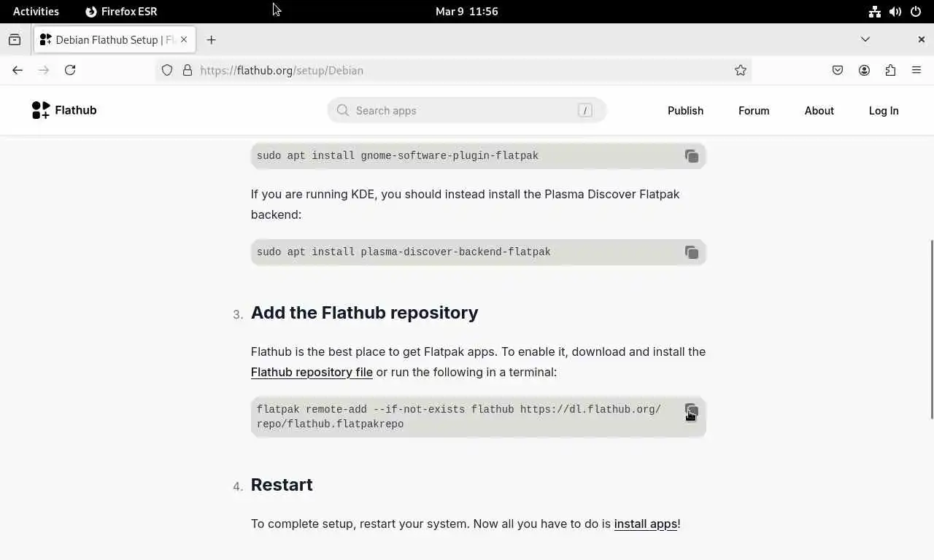Screen dimensions: 934x560
Task: Open the Firefox application menu
Action: click(x=916, y=70)
